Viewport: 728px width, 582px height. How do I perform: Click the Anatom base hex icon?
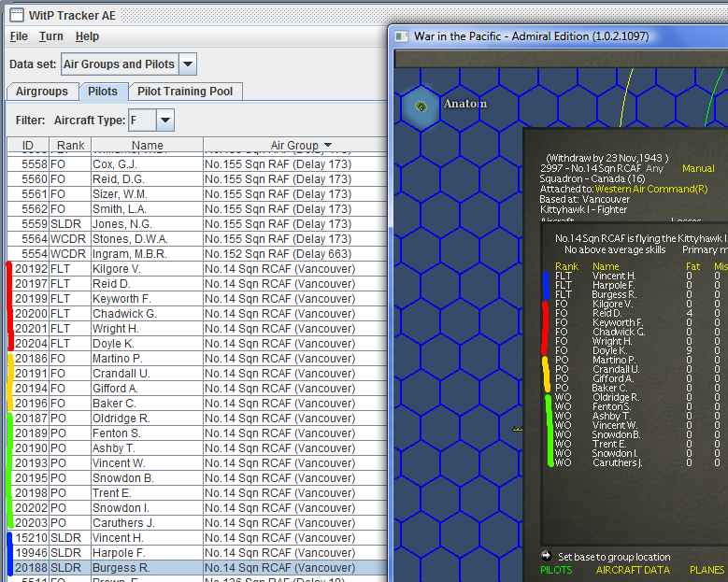[421, 106]
